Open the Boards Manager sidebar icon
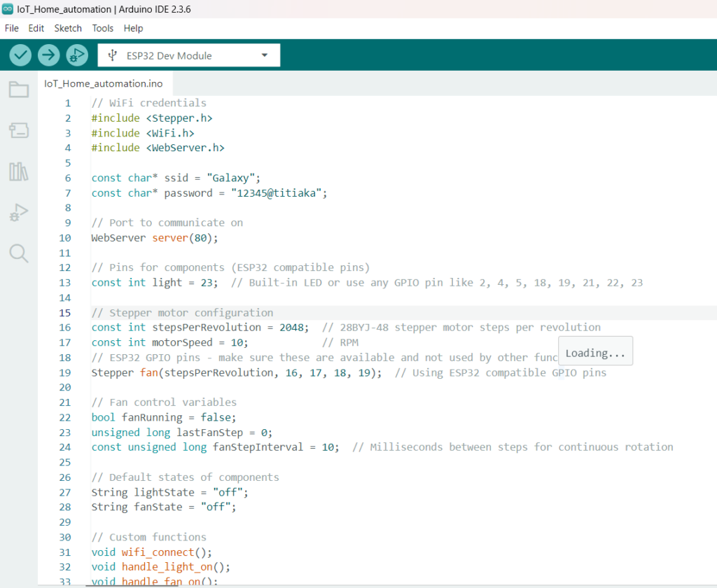Screen dimensions: 717x588 click(x=19, y=129)
